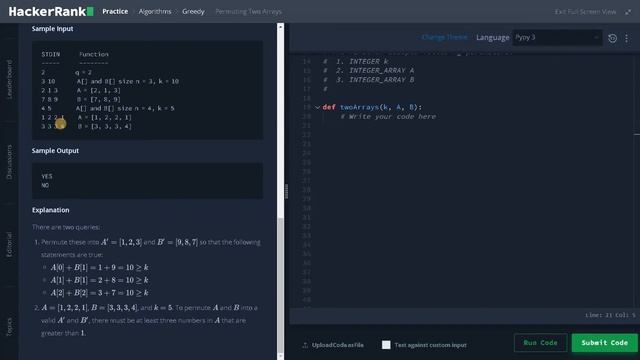
Task: Click the 'q = 2' sample line
Action: (84, 72)
